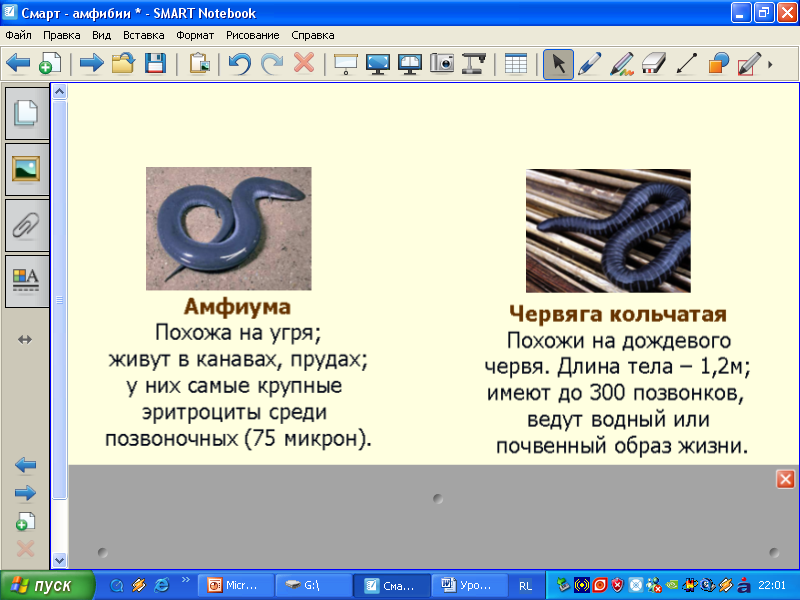Image resolution: width=800 pixels, height=600 pixels.
Task: Select the Амфиума photo
Action: point(229,229)
